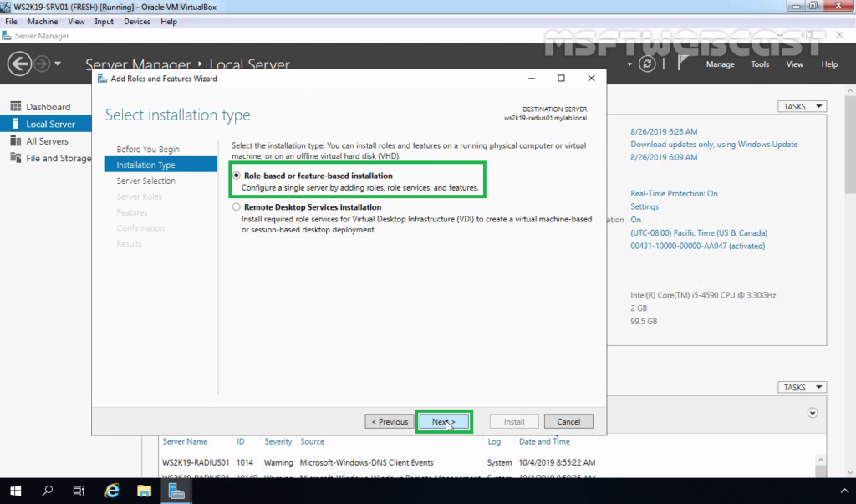The height and width of the screenshot is (504, 856).
Task: Open VirtualBox Machine menu
Action: coord(43,21)
